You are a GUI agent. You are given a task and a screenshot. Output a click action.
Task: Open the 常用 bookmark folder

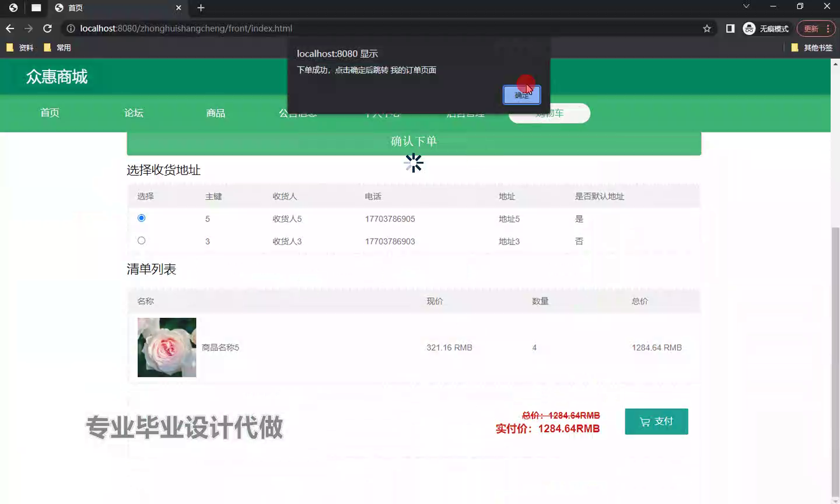coord(57,48)
